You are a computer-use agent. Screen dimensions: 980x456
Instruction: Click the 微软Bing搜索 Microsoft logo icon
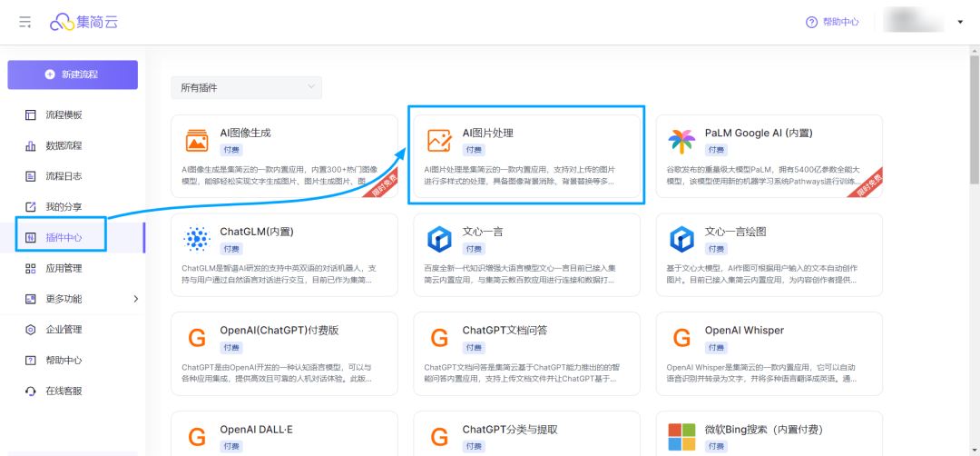point(681,437)
